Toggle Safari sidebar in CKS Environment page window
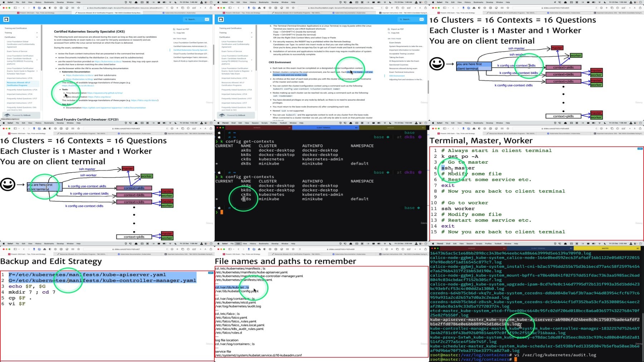The height and width of the screenshot is (362, 644). coord(230,8)
